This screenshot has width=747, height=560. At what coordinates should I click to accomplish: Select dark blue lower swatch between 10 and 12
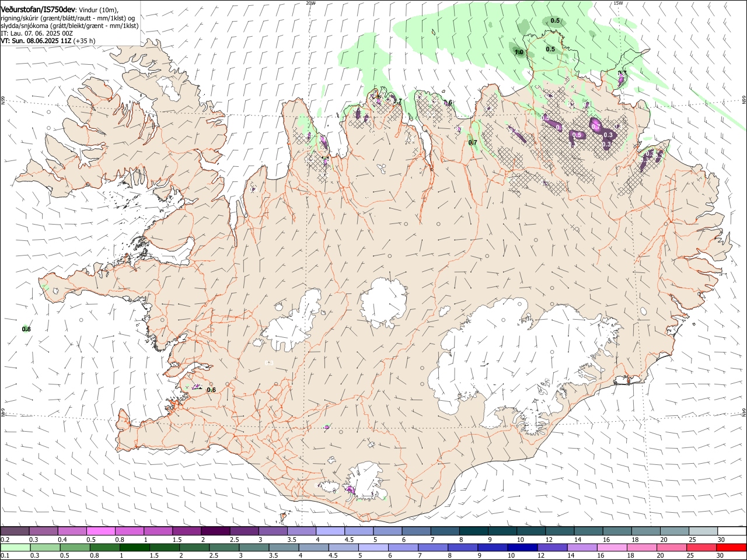point(523,548)
